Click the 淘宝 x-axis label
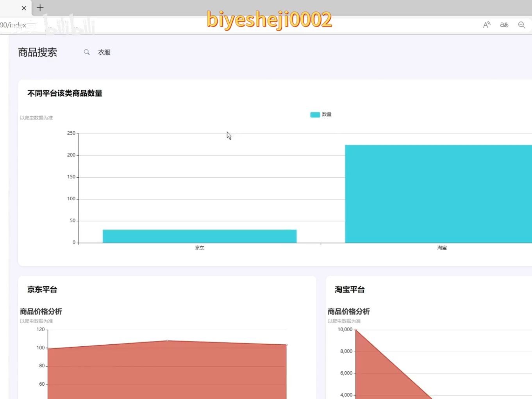This screenshot has height=399, width=532. click(442, 248)
